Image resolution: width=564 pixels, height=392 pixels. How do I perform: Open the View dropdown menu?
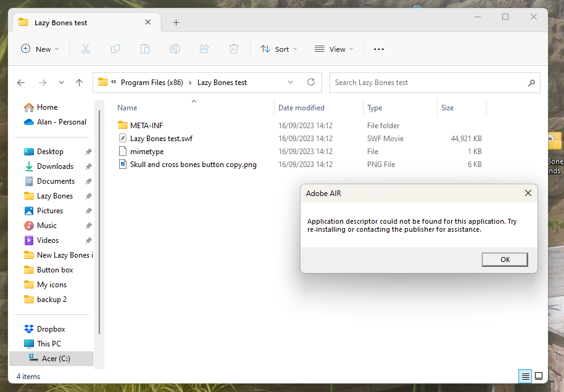pyautogui.click(x=334, y=49)
